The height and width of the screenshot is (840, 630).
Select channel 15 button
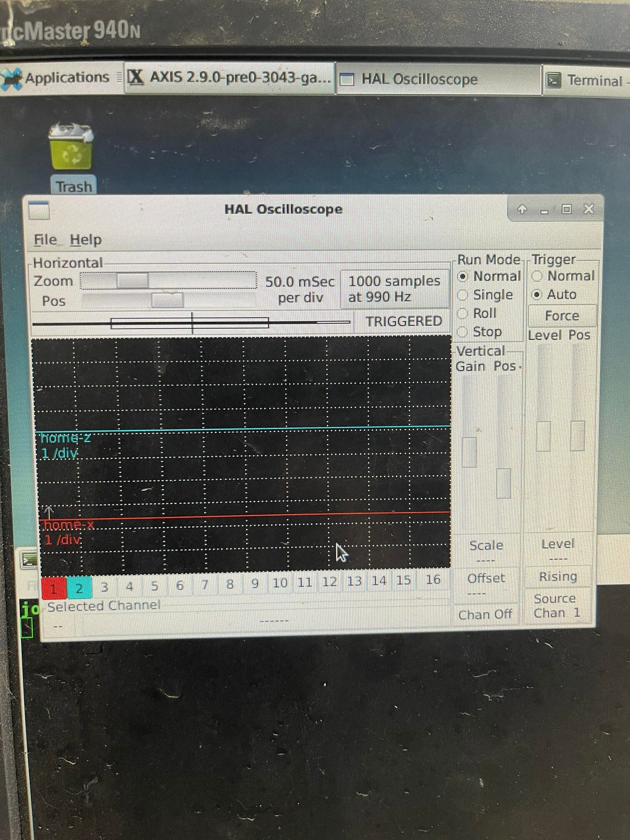click(x=403, y=580)
